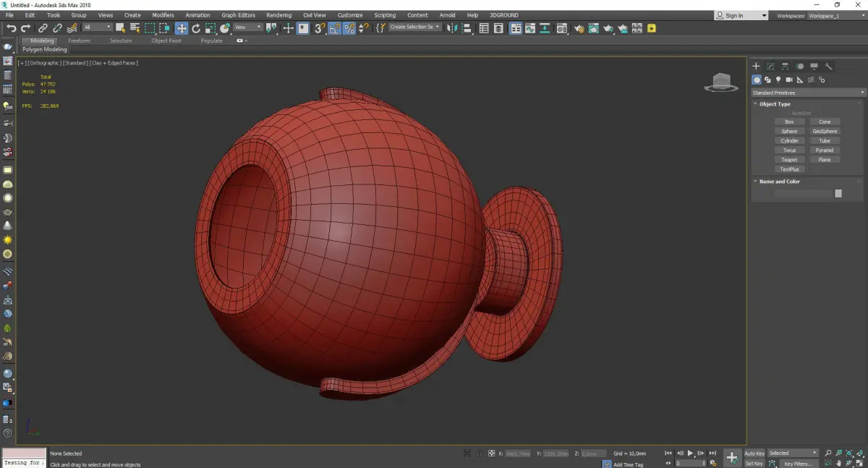The image size is (868, 468).
Task: Open the Modifiers menu
Action: (x=163, y=15)
